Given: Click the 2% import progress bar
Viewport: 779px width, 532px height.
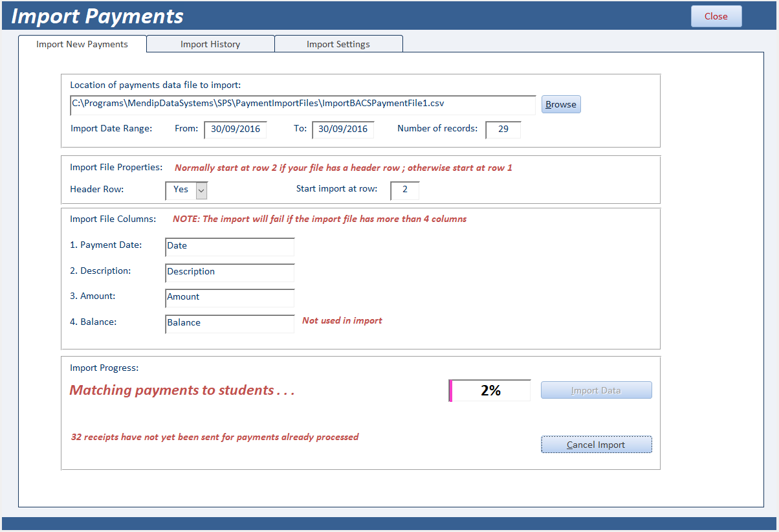Looking at the screenshot, I should pos(490,390).
